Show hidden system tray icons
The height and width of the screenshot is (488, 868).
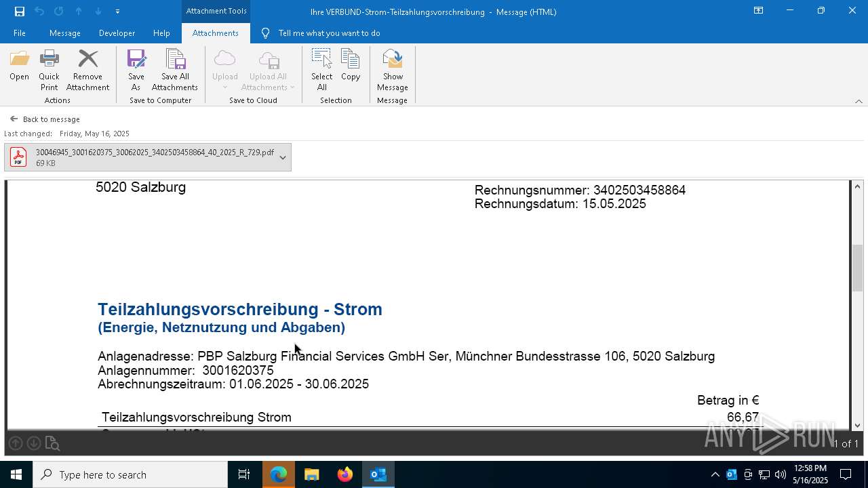[x=715, y=474]
